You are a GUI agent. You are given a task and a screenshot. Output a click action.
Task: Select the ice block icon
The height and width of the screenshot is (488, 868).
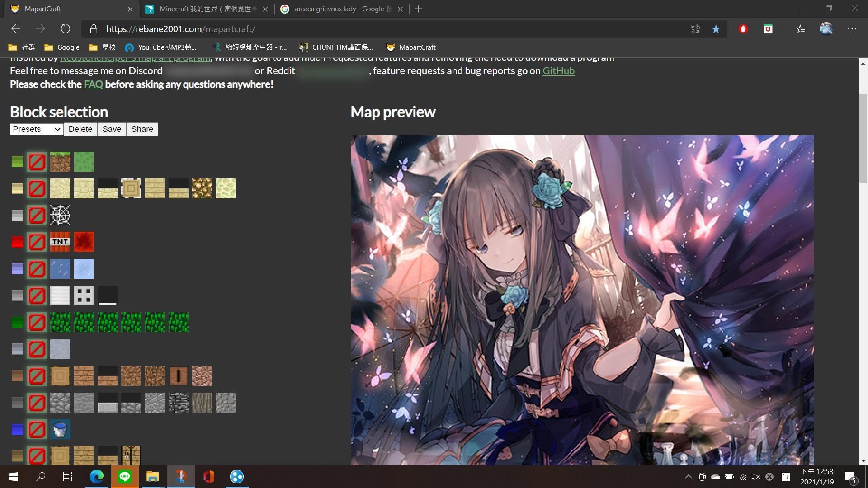[x=60, y=269]
